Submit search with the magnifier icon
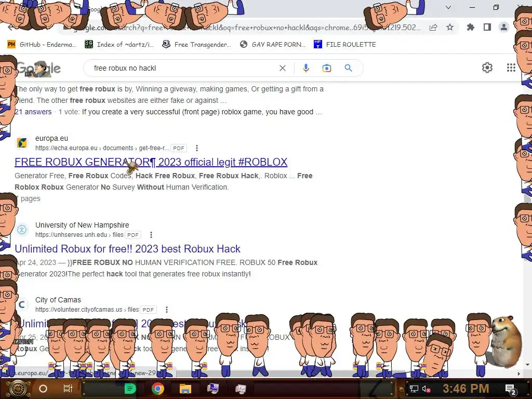 pyautogui.click(x=348, y=68)
